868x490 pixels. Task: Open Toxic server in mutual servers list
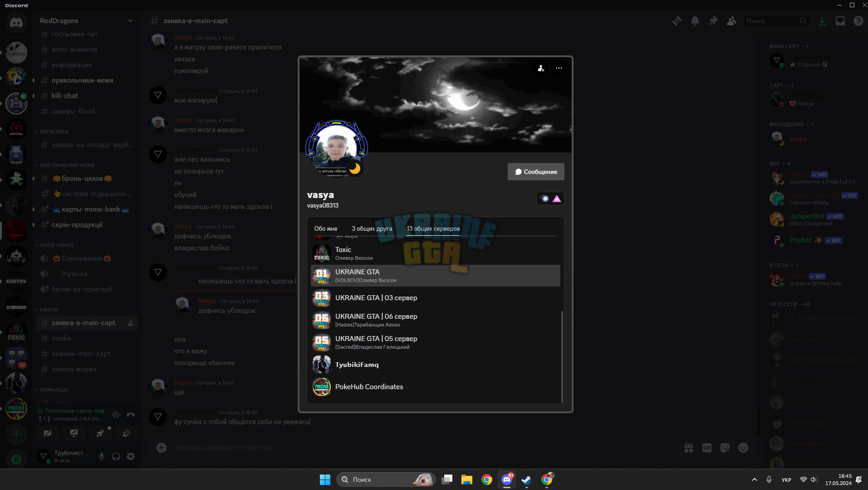click(436, 253)
